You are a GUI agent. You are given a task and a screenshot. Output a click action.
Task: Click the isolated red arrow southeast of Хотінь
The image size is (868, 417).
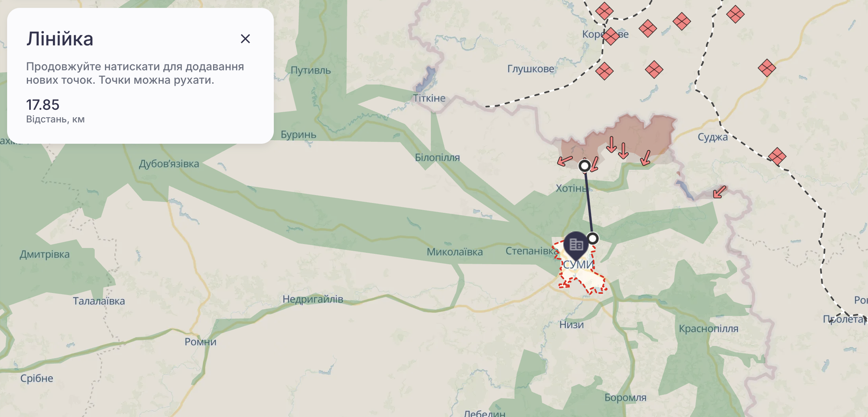click(720, 192)
